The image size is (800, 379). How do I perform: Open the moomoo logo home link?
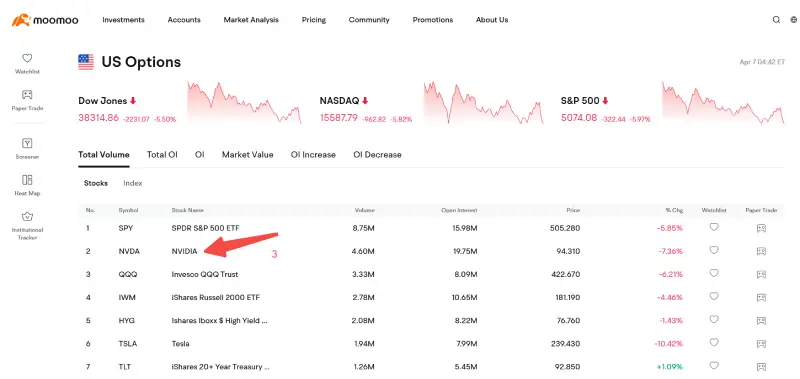tap(45, 20)
